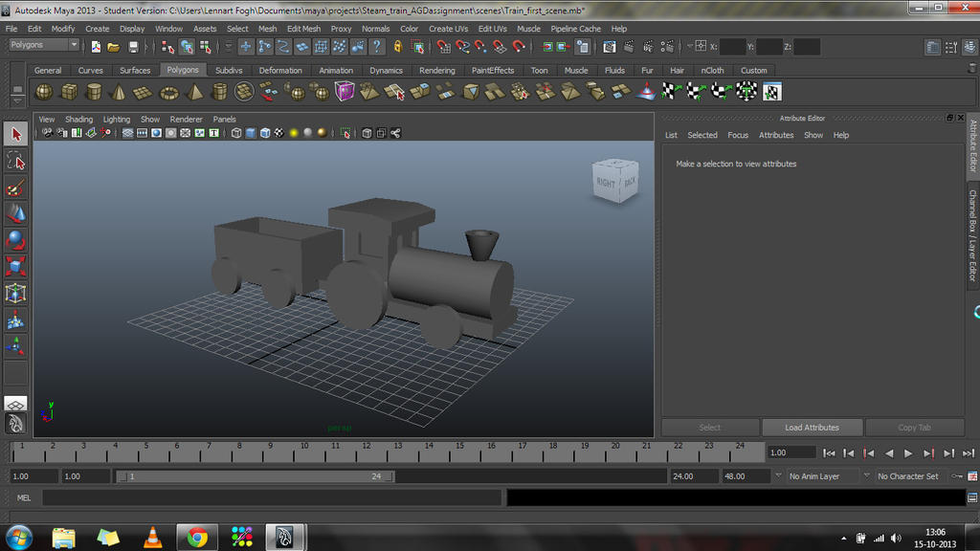Viewport: 980px width, 551px height.
Task: Switch to the Rendering shelf tab
Action: pyautogui.click(x=436, y=71)
